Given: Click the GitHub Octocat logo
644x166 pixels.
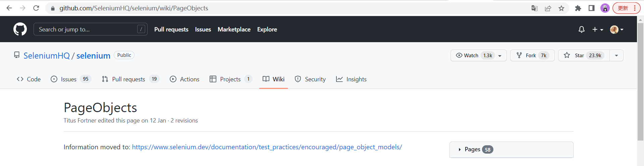Looking at the screenshot, I should [20, 29].
